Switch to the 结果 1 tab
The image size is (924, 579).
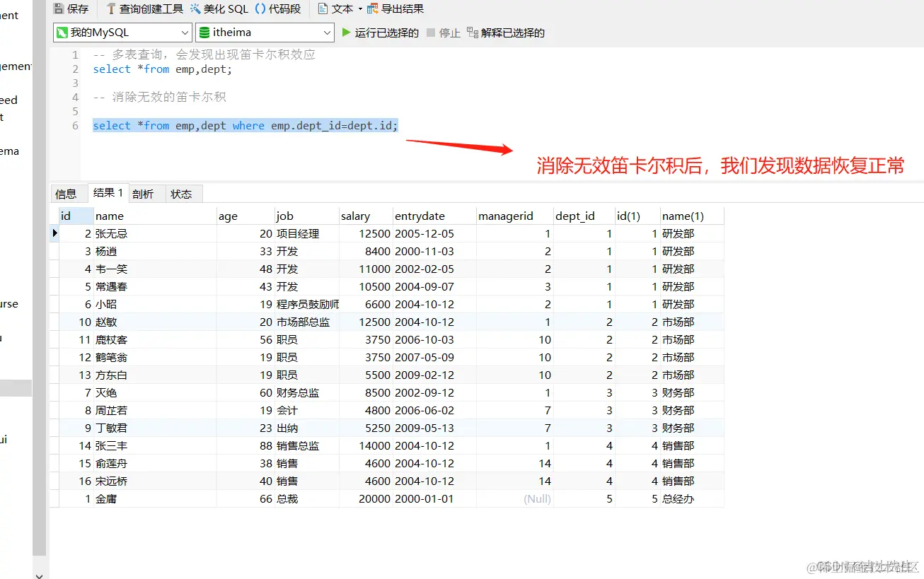pyautogui.click(x=108, y=193)
